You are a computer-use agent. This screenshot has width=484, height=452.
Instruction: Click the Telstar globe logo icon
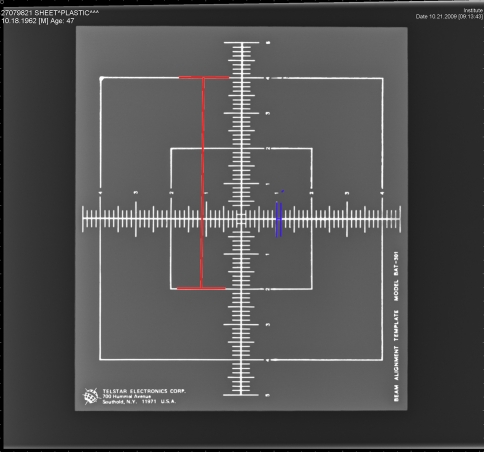click(x=91, y=396)
